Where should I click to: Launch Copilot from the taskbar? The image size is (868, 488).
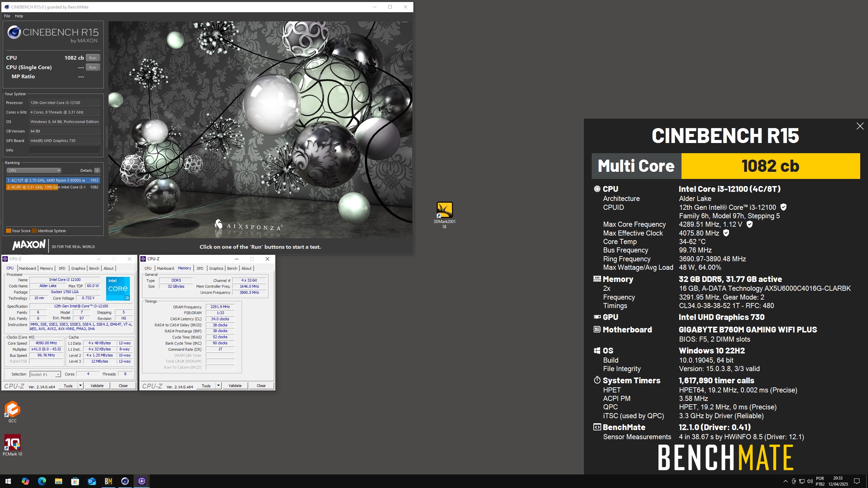click(25, 481)
